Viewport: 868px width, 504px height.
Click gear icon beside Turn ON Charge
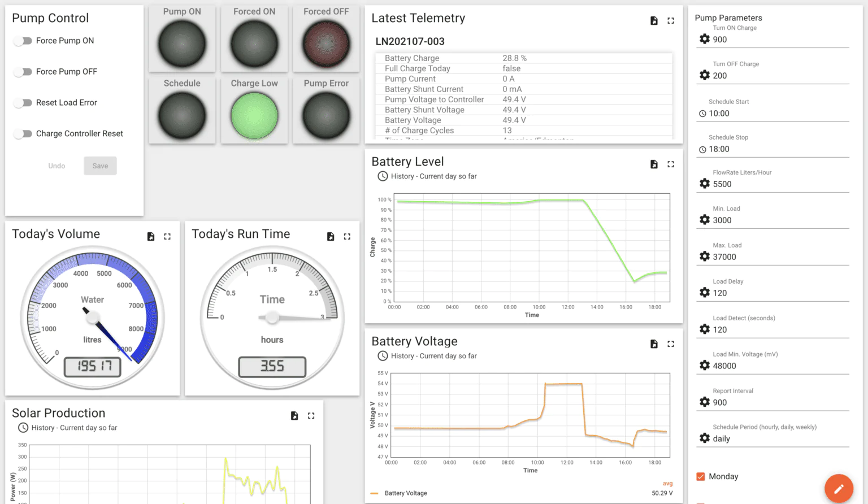coord(705,39)
